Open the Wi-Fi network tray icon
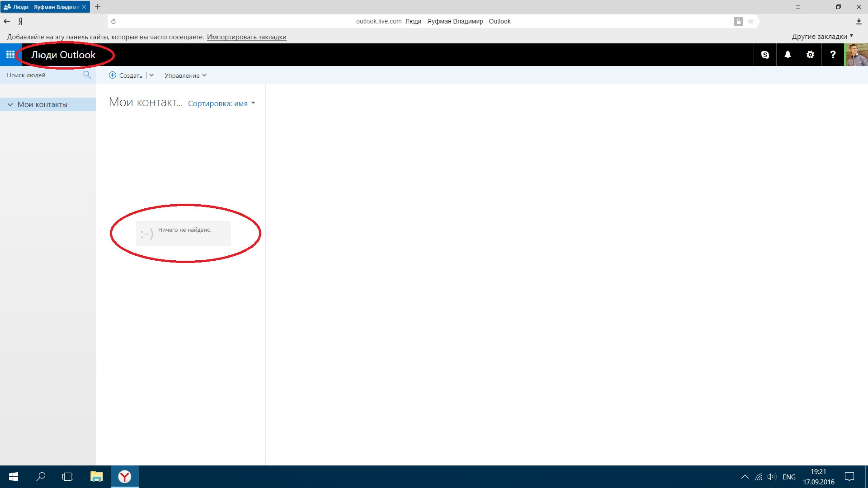The height and width of the screenshot is (488, 868). [759, 477]
